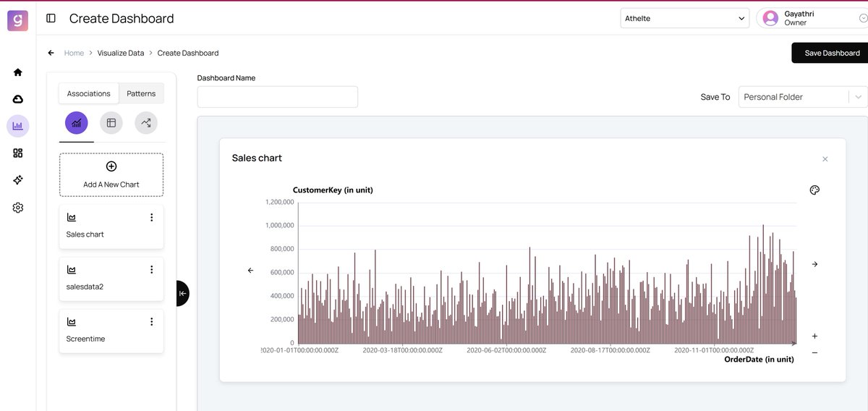Screen dimensions: 868x411
Task: Go to Visualize Data breadcrumb link
Action: [121, 53]
